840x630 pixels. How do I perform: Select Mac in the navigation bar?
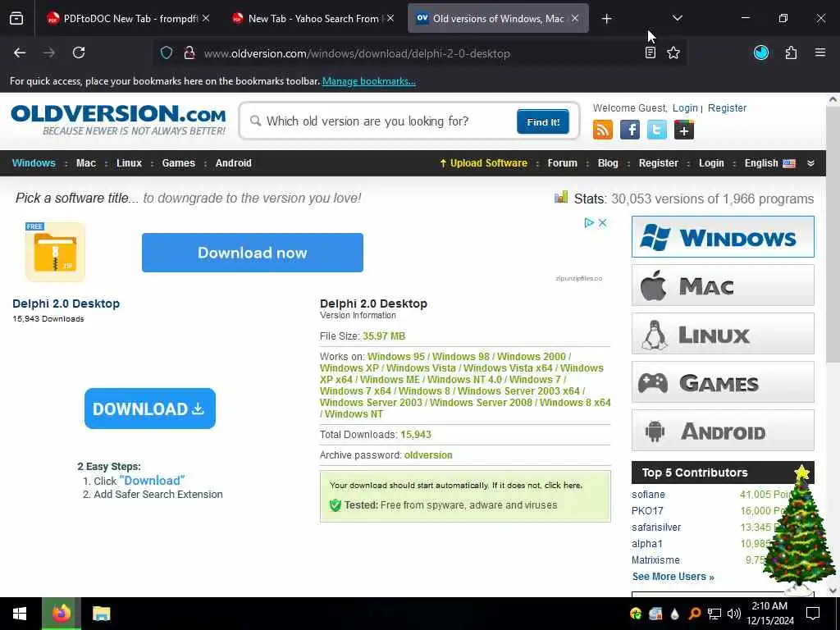85,163
